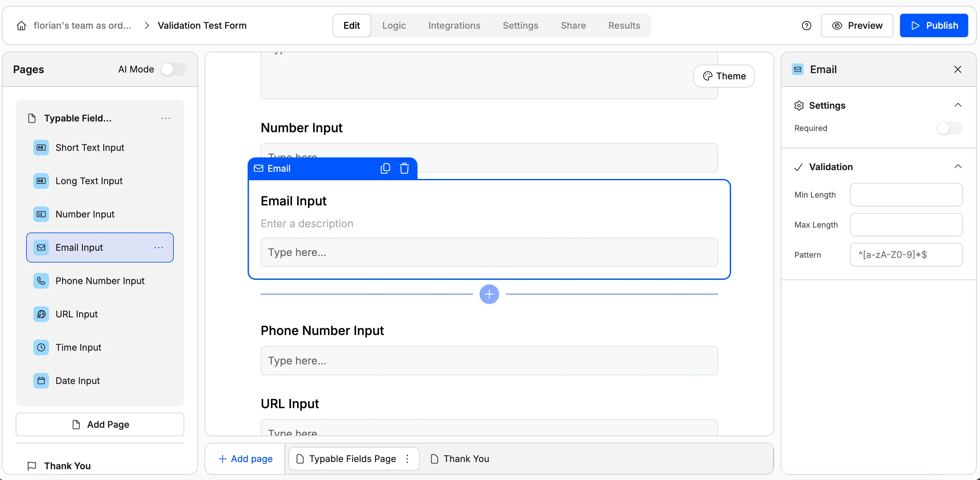This screenshot has height=480, width=980.
Task: Select Thank You bottom page tab
Action: [460, 459]
